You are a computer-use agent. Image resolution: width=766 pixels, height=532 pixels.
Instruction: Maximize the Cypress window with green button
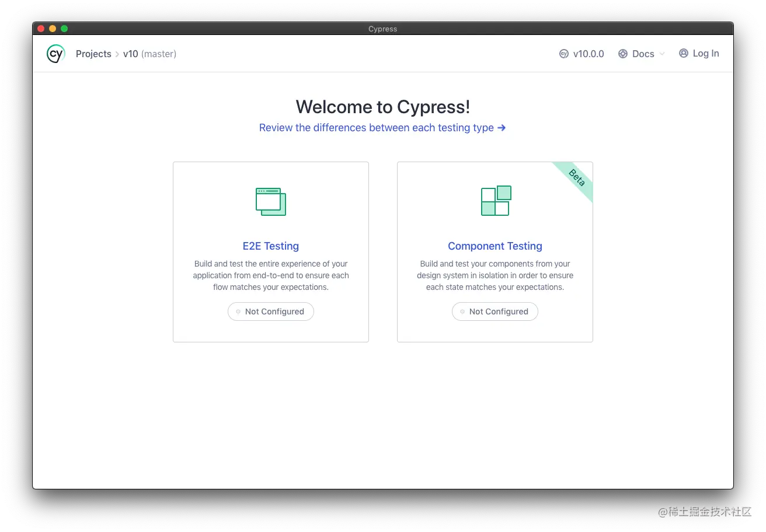(64, 29)
